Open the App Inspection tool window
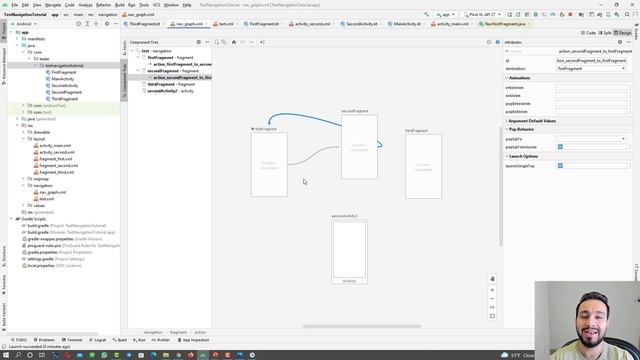This screenshot has height=360, width=640. pos(193,340)
